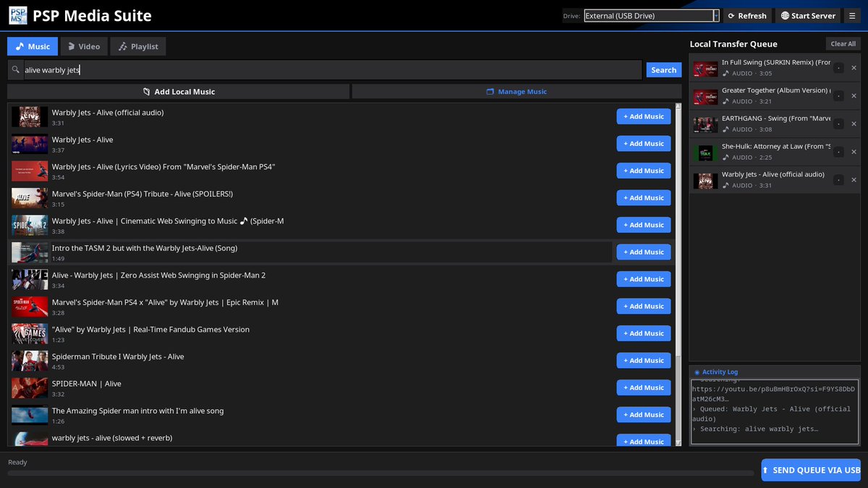Add Music for Spider-Man (PS4) Tribute result
Screen dimensions: 868x488
point(643,198)
